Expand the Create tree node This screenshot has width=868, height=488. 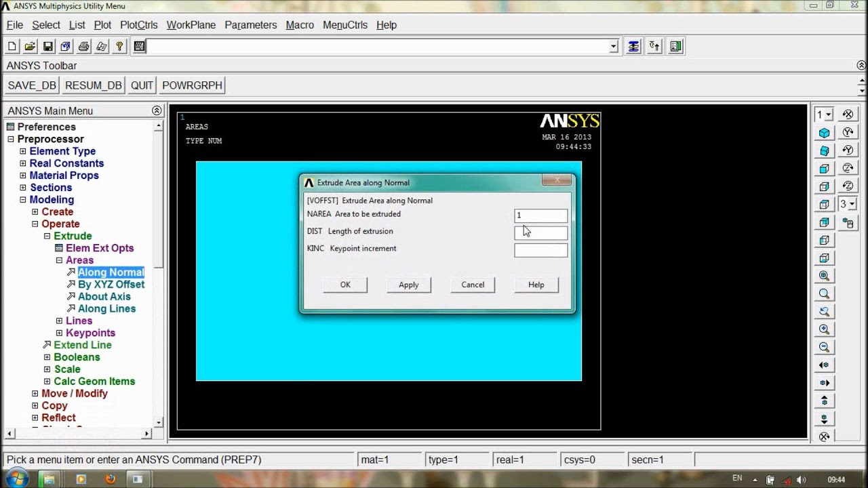(35, 212)
